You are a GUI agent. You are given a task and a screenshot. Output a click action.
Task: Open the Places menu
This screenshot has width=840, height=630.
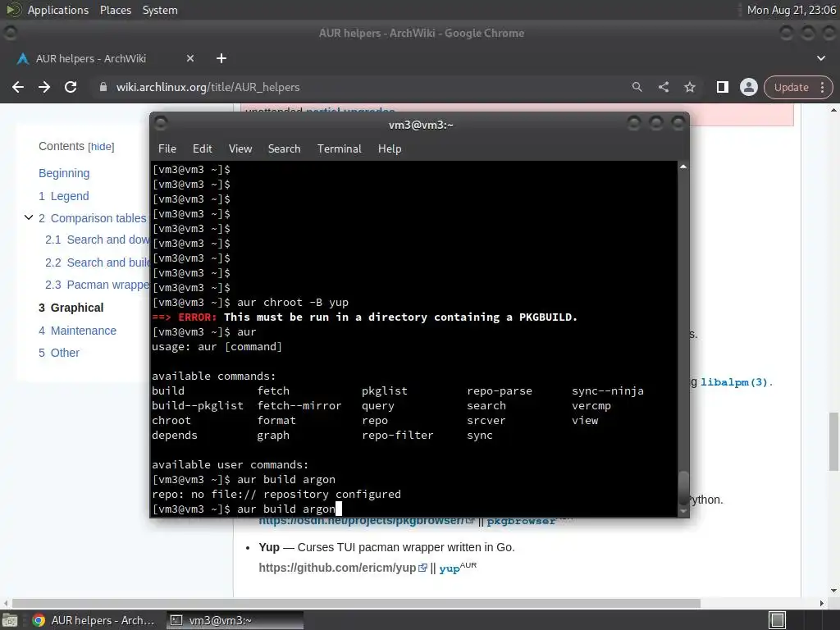[x=115, y=10]
